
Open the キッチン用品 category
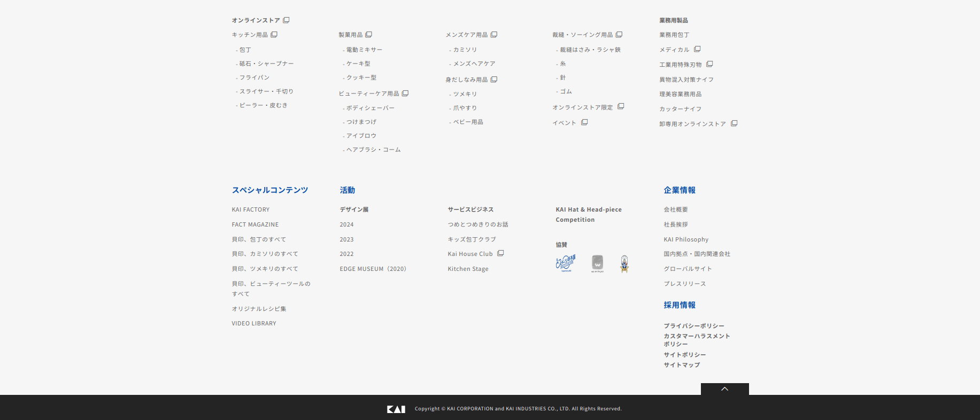click(x=250, y=35)
